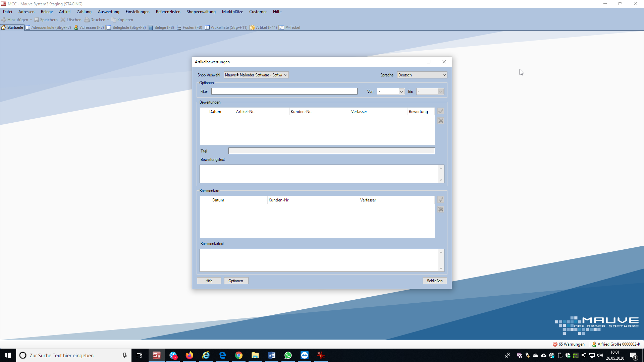Approve review with Bewertungen checkmark icon

point(441,111)
